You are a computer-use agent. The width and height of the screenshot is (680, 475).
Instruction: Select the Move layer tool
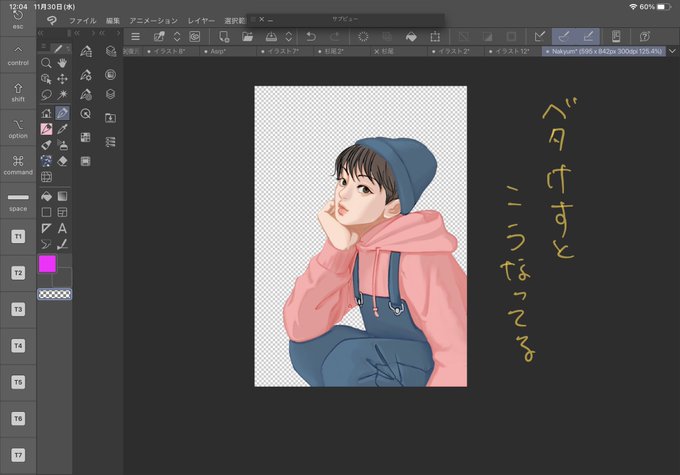[x=62, y=79]
